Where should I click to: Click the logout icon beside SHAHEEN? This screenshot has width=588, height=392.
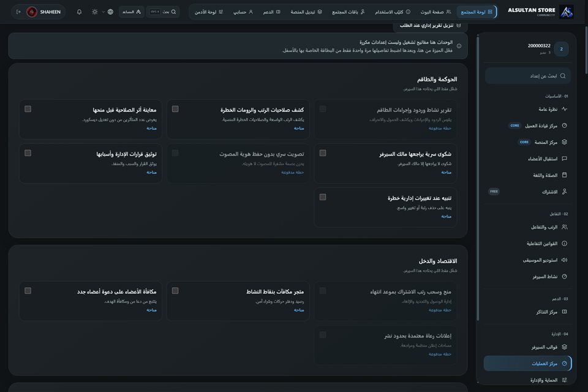point(18,12)
